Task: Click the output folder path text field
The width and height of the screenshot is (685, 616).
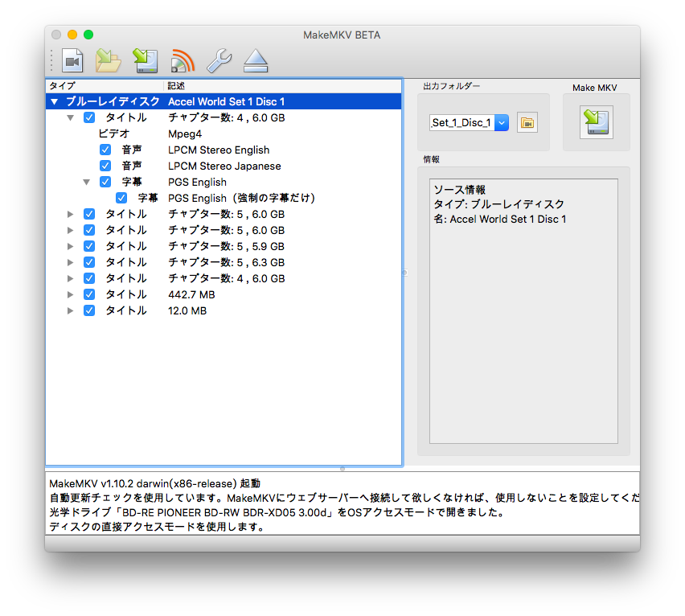Action: pos(461,123)
